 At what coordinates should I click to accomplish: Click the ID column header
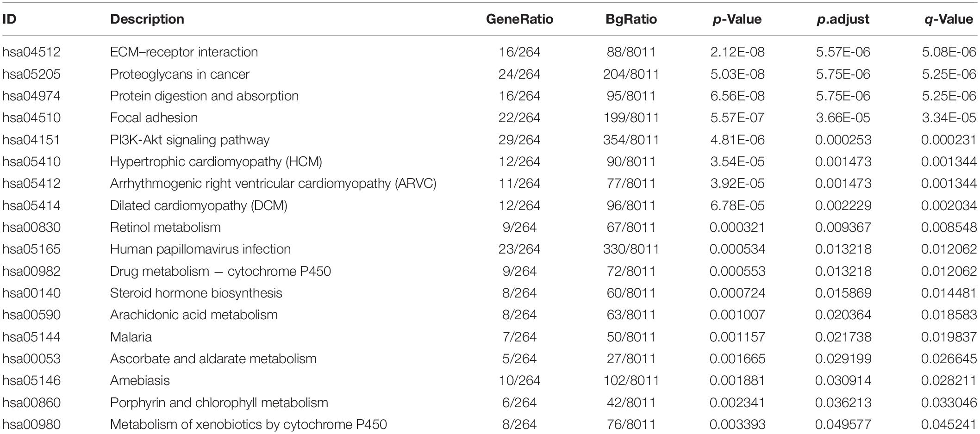(9, 19)
